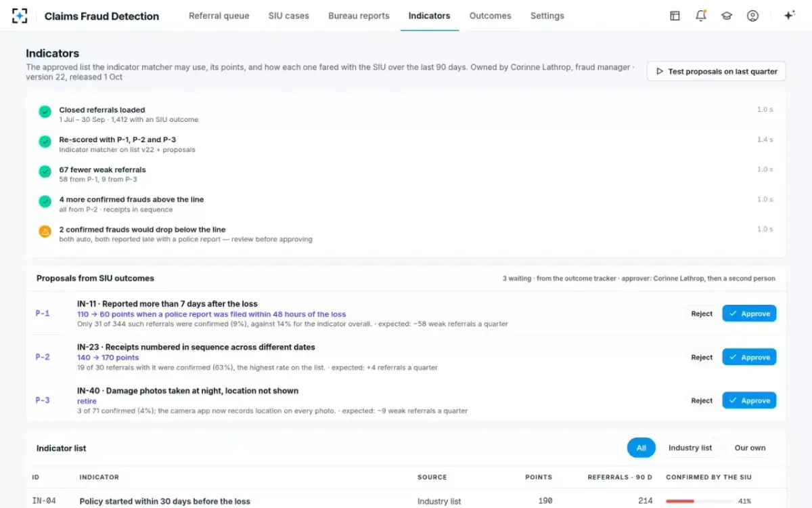Go to Referral queue tab
This screenshot has width=812, height=508.
(219, 16)
